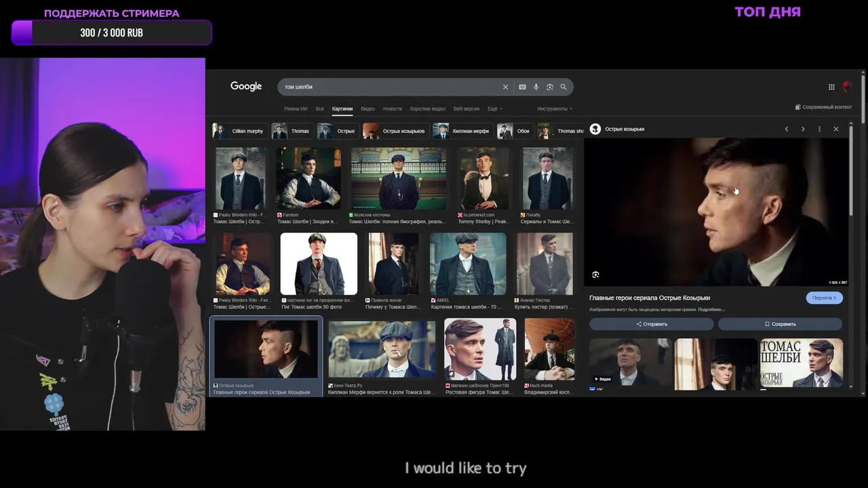Show next image in preview panel
868x488 pixels.
[803, 129]
